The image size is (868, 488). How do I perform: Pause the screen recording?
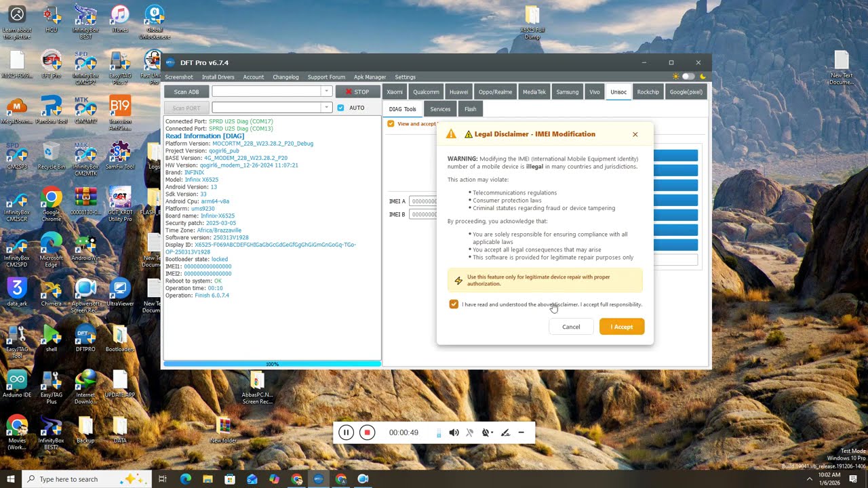[x=346, y=432]
